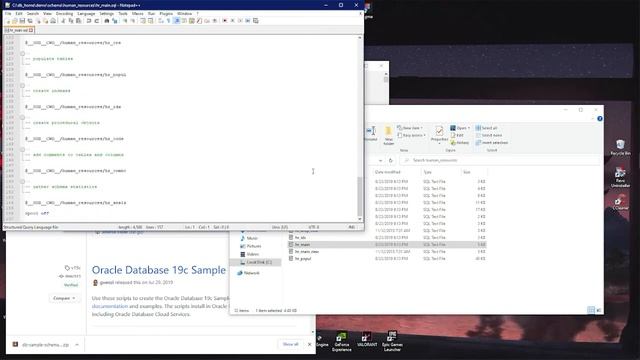Click the 'spool off' line in the editor

[37, 213]
